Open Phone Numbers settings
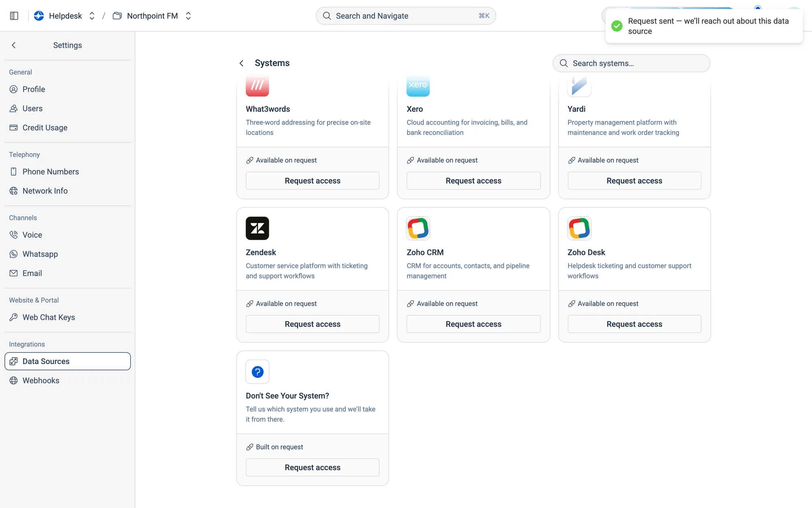812x508 pixels. tap(67, 172)
